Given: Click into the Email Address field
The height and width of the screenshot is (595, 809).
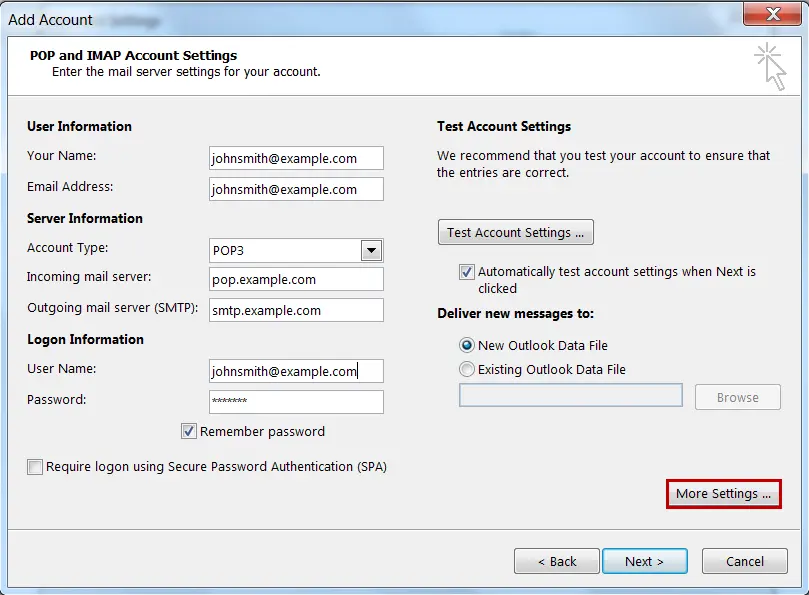Looking at the screenshot, I should (296, 189).
